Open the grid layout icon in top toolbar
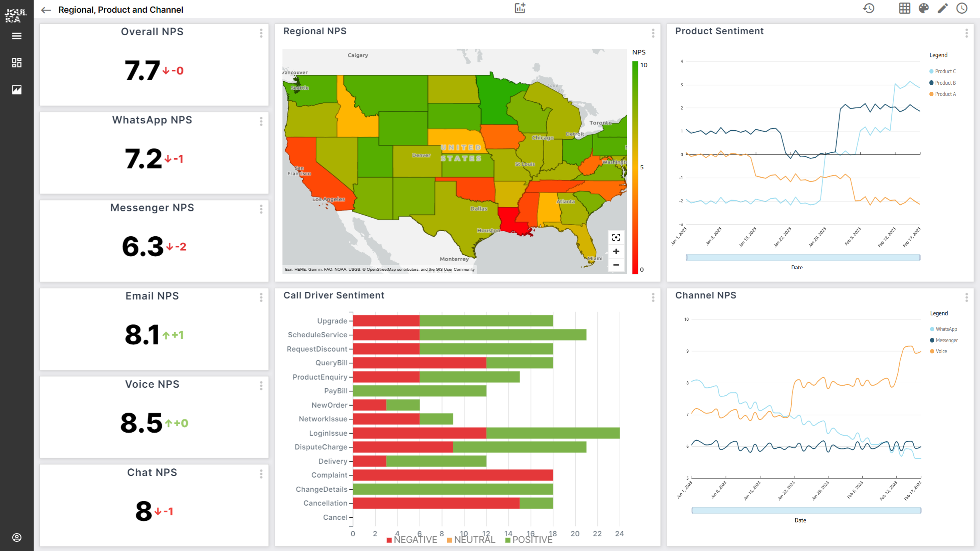Image resolution: width=980 pixels, height=551 pixels. (904, 8)
